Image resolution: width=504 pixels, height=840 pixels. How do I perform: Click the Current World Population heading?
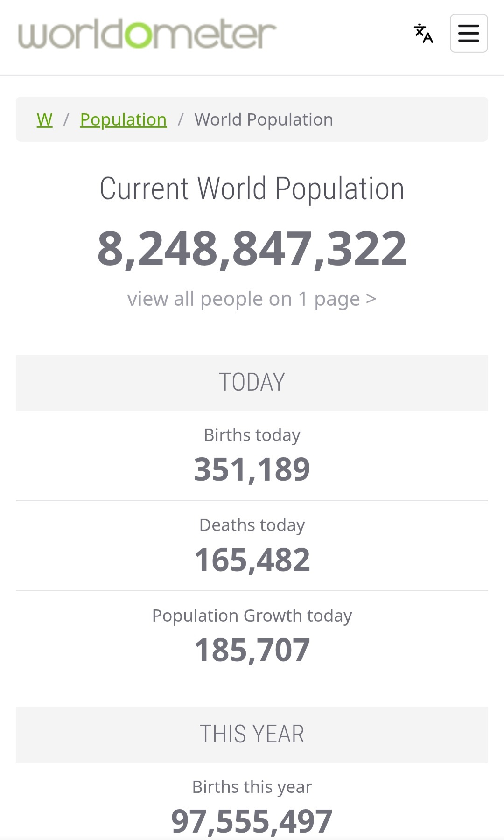[x=252, y=189]
